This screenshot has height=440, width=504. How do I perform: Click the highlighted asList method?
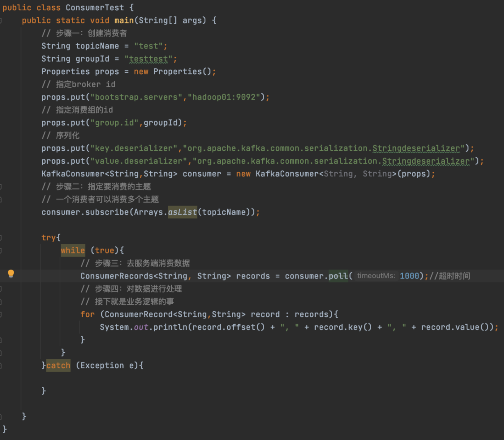182,212
